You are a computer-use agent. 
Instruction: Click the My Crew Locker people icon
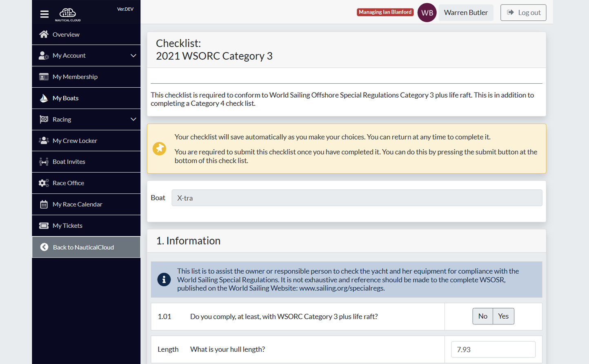point(44,140)
